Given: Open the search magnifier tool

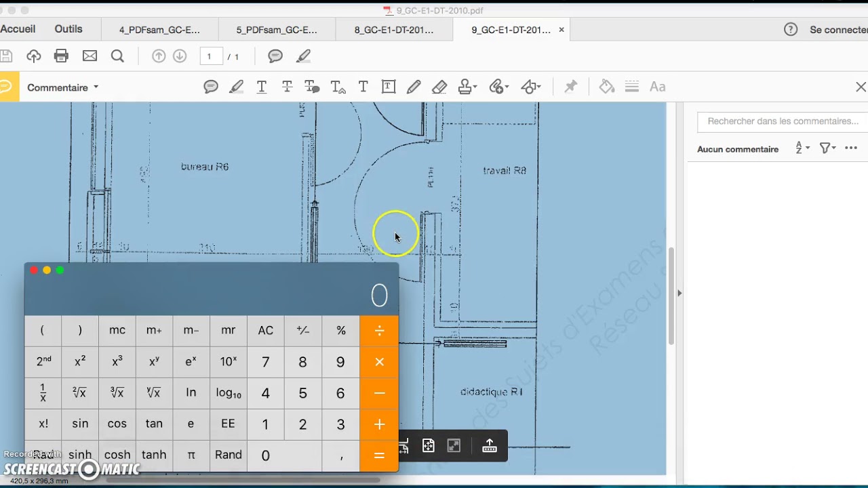Looking at the screenshot, I should (x=117, y=56).
